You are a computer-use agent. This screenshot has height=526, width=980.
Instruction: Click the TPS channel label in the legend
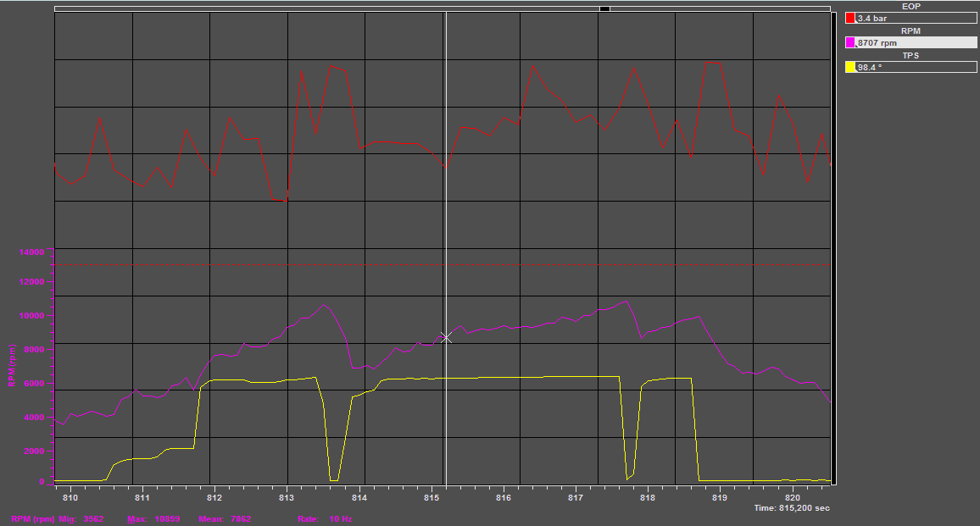[910, 55]
